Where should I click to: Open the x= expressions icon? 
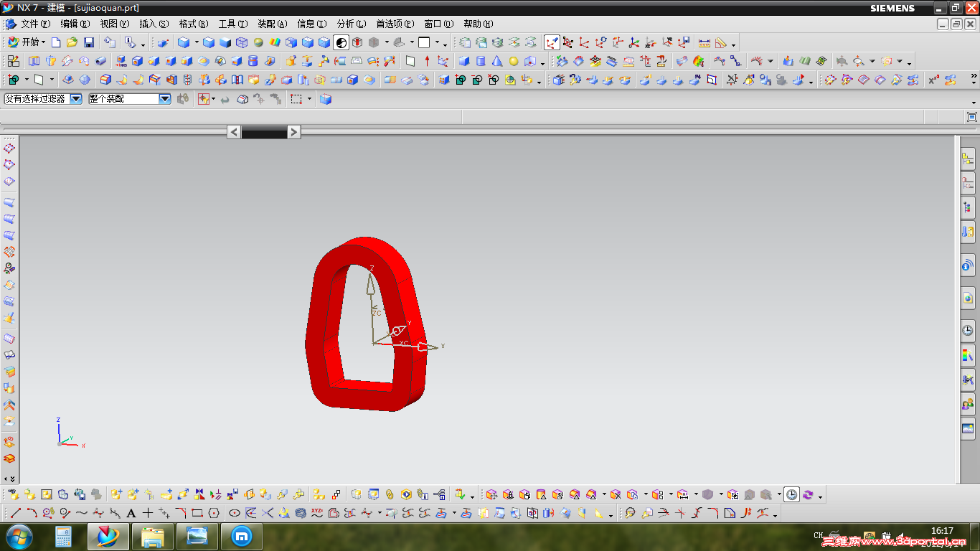pyautogui.click(x=933, y=80)
